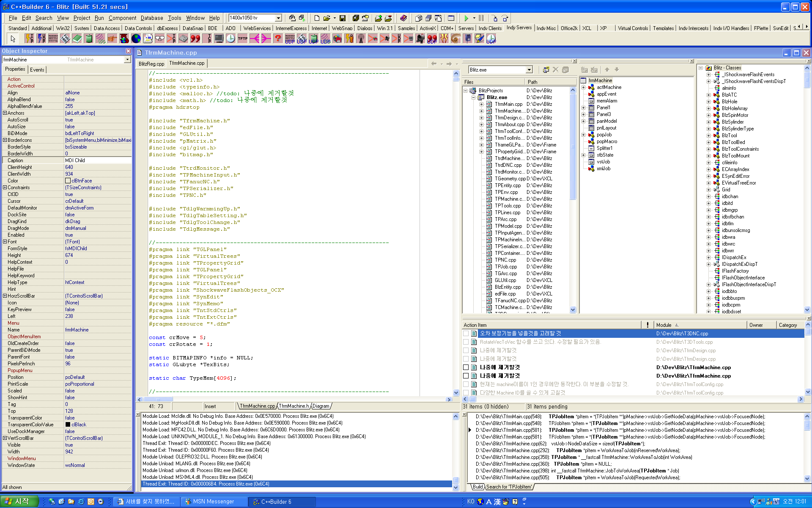Expand the Font property node

(x=5, y=242)
